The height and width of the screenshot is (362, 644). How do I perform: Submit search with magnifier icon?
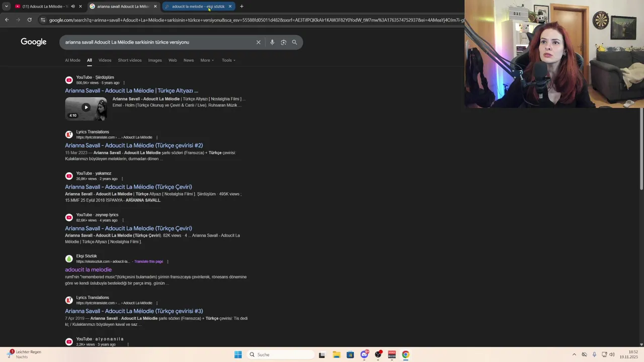(x=294, y=42)
